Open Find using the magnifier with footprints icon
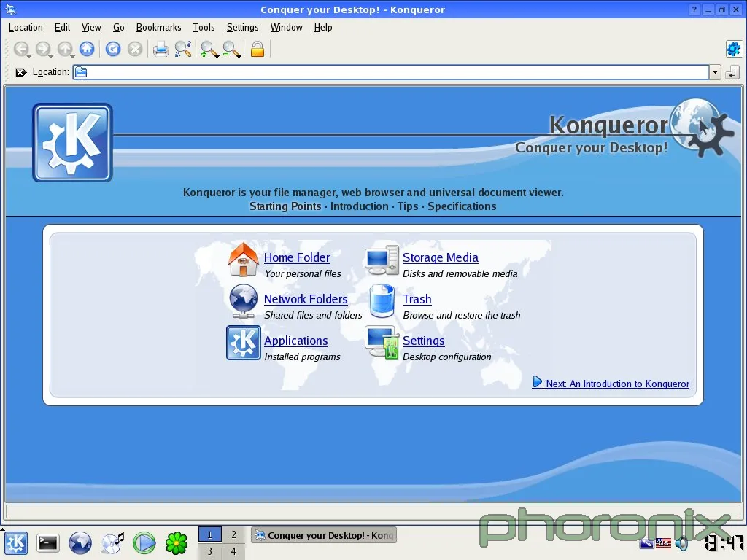The height and width of the screenshot is (560, 747). click(183, 49)
